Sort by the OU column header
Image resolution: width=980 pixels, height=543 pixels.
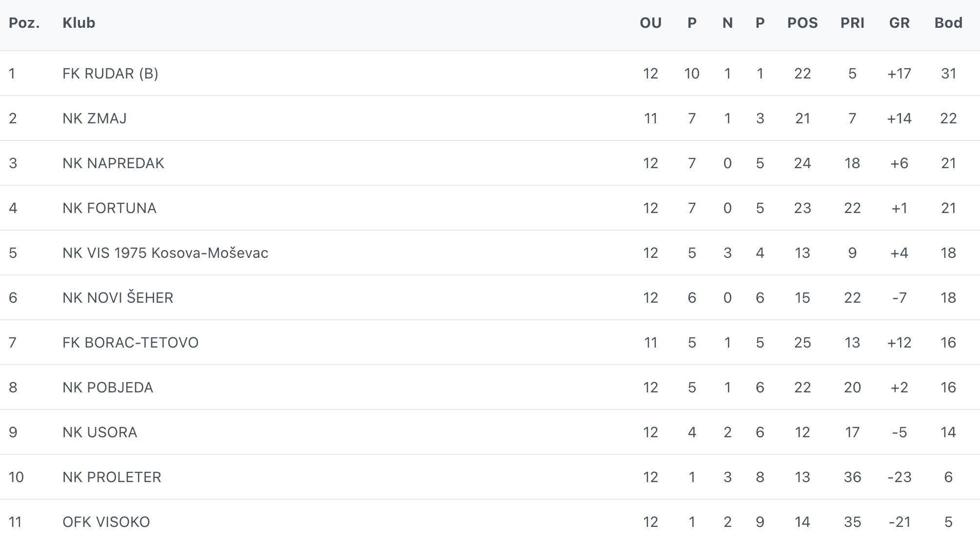point(650,23)
